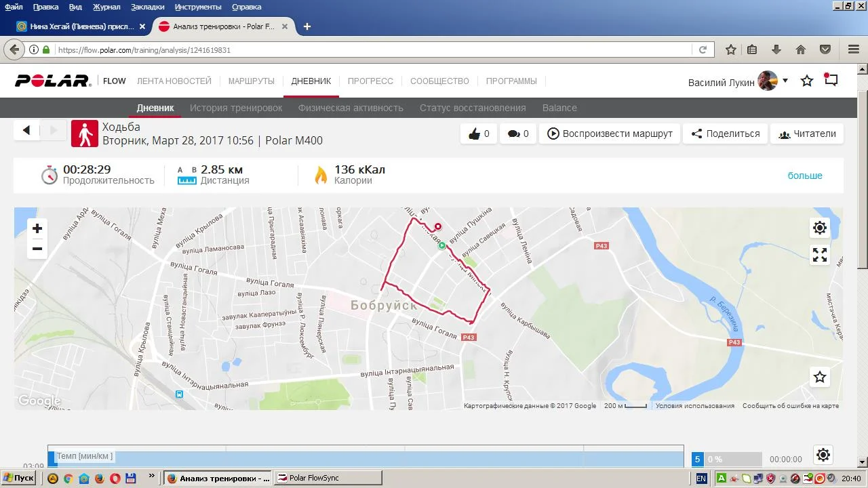Click the red walking sport icon
This screenshot has width=868, height=488.
(85, 134)
